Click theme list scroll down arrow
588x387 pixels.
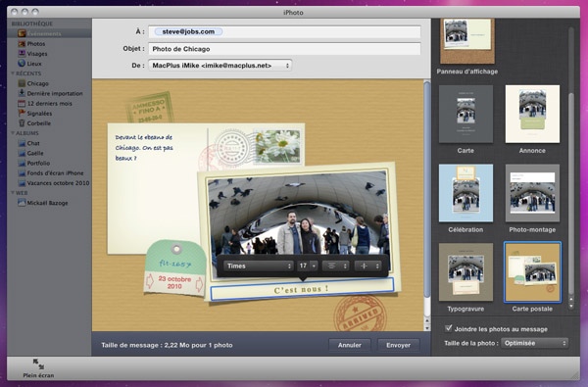click(571, 306)
